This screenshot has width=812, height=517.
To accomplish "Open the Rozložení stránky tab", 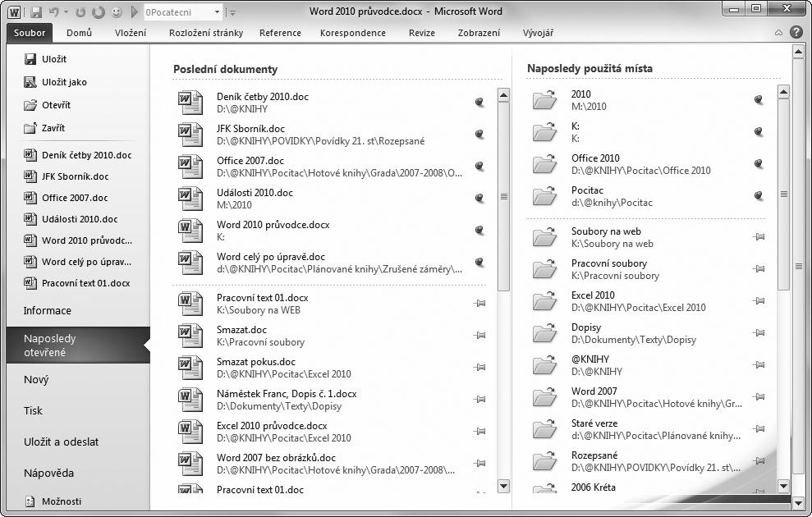I will pyautogui.click(x=206, y=33).
